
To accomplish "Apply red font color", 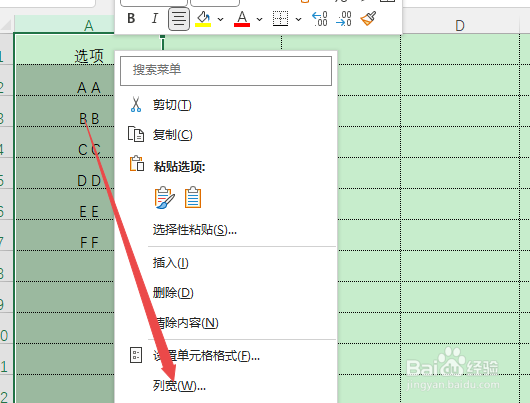I will [242, 19].
